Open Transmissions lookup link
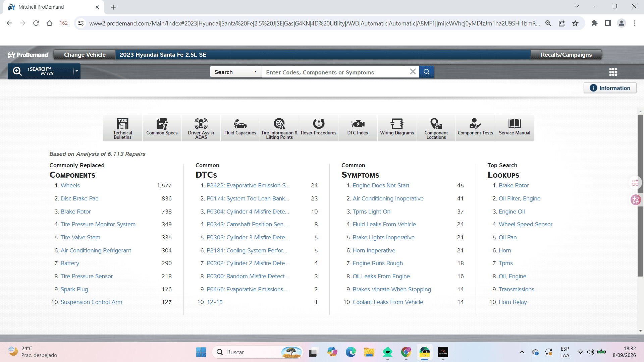 516,289
